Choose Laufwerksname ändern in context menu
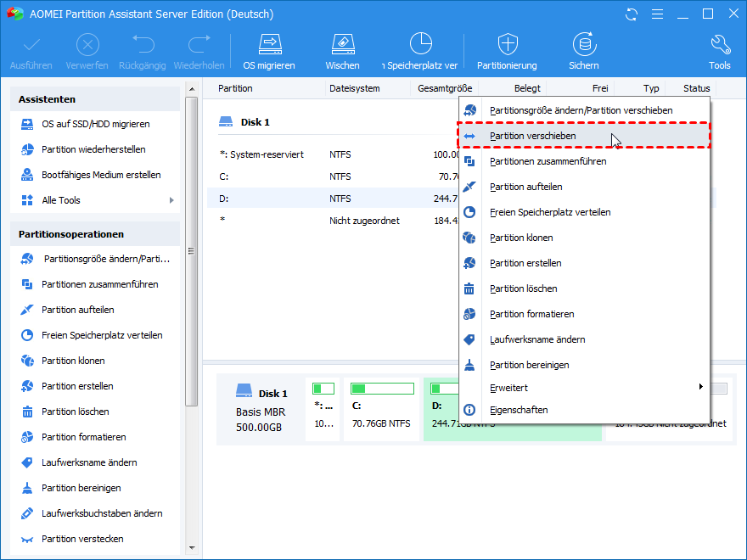Screen dimensions: 747x560 pos(584,339)
